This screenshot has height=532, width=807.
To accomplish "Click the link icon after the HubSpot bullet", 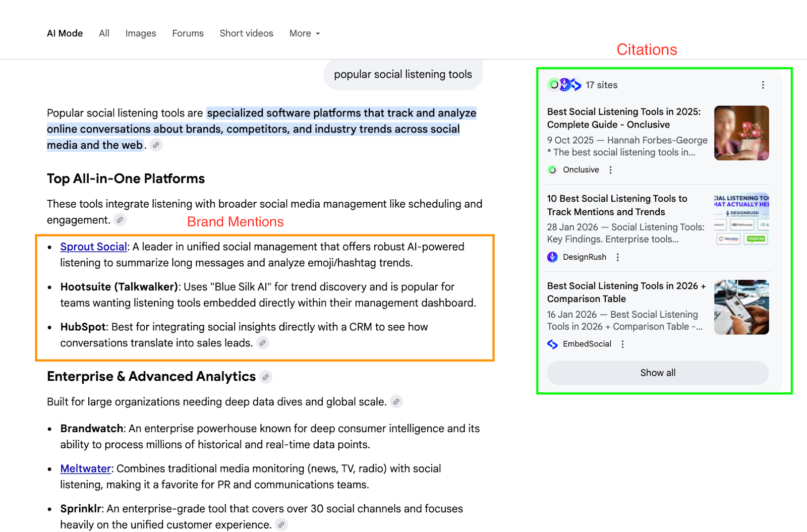I will click(x=262, y=343).
